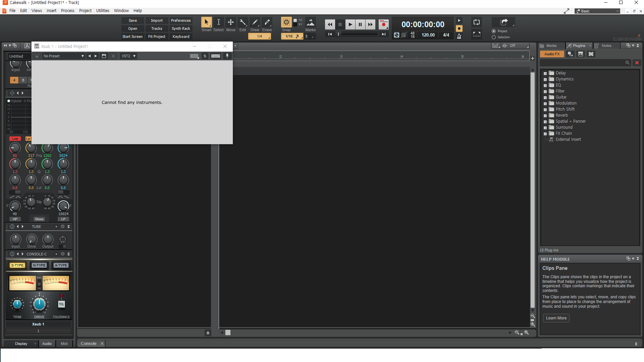This screenshot has width=644, height=362.
Task: Select the Erase tool
Action: [267, 22]
